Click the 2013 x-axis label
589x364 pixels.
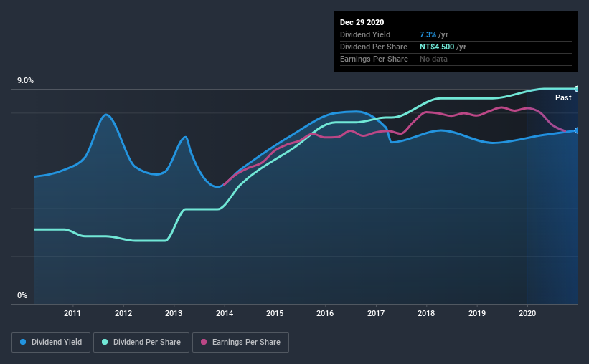coord(174,313)
